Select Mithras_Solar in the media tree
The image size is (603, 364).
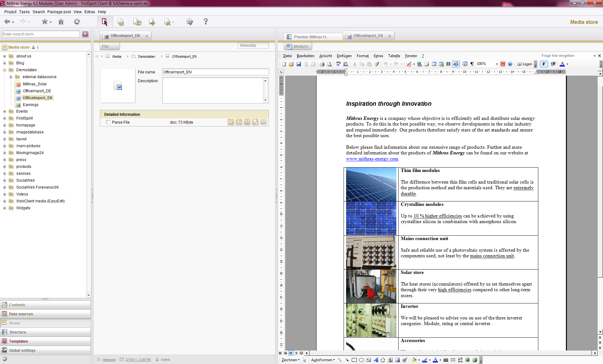(35, 84)
